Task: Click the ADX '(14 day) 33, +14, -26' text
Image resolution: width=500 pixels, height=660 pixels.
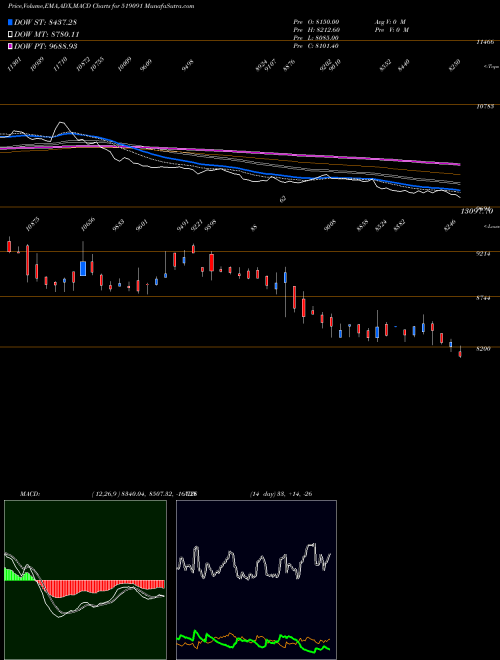Action: coord(281,494)
